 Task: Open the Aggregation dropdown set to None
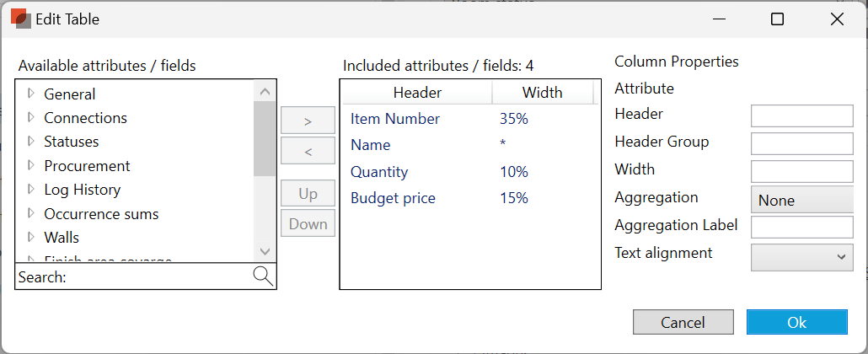tap(801, 200)
